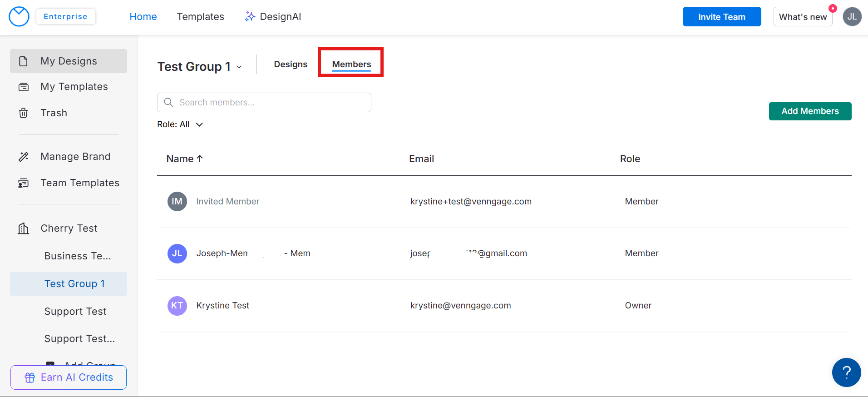
Task: Select Support Test group in sidebar
Action: (75, 312)
